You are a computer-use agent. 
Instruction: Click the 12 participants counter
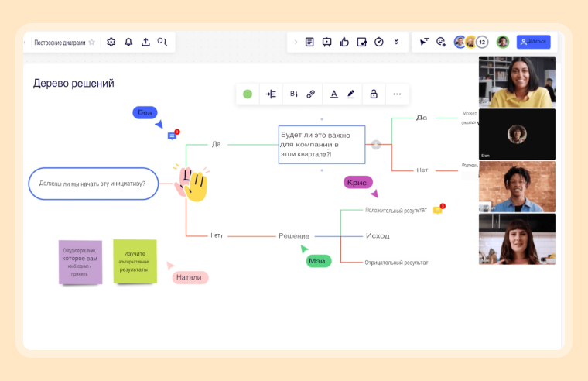click(x=481, y=42)
